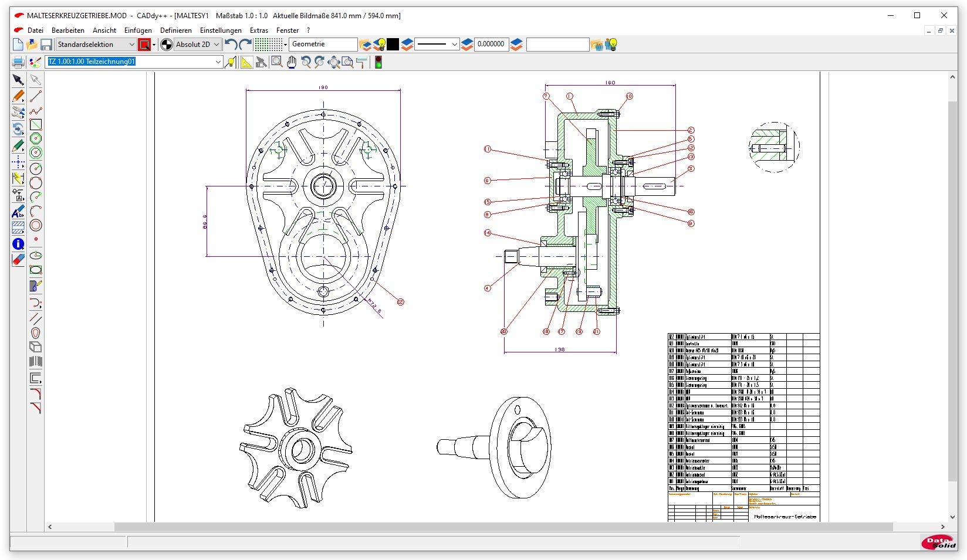Select the rectangle by diagonal tool
Screen dimensions: 967x560
coord(36,125)
